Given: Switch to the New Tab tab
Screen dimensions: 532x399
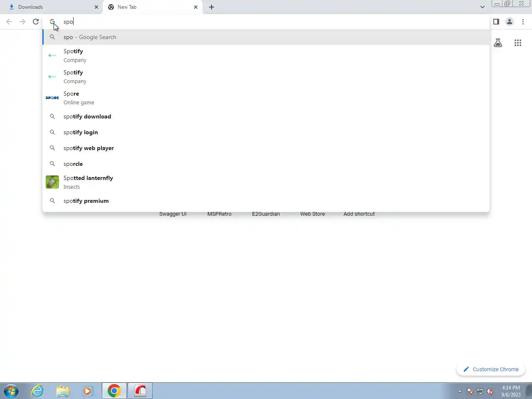Looking at the screenshot, I should click(153, 7).
